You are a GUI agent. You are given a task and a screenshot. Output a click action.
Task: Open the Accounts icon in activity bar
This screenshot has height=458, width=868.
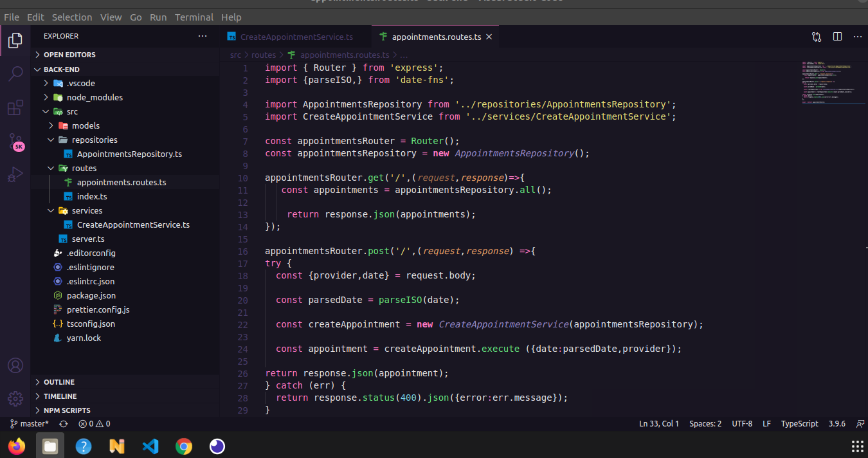pyautogui.click(x=15, y=365)
